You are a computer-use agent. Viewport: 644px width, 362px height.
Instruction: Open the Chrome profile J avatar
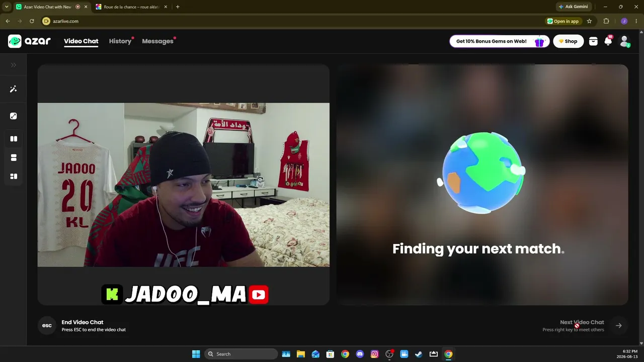[x=624, y=21]
